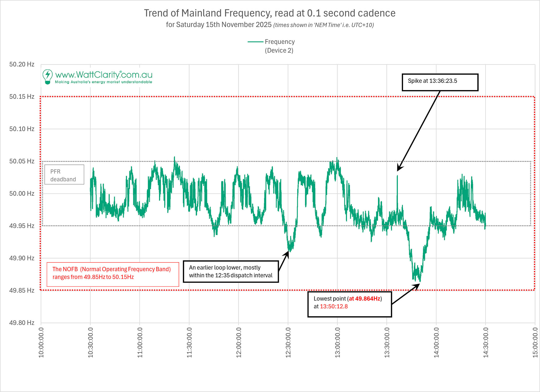540x392 pixels.
Task: Click the 49.80 Hz y-axis label
Action: click(x=22, y=323)
